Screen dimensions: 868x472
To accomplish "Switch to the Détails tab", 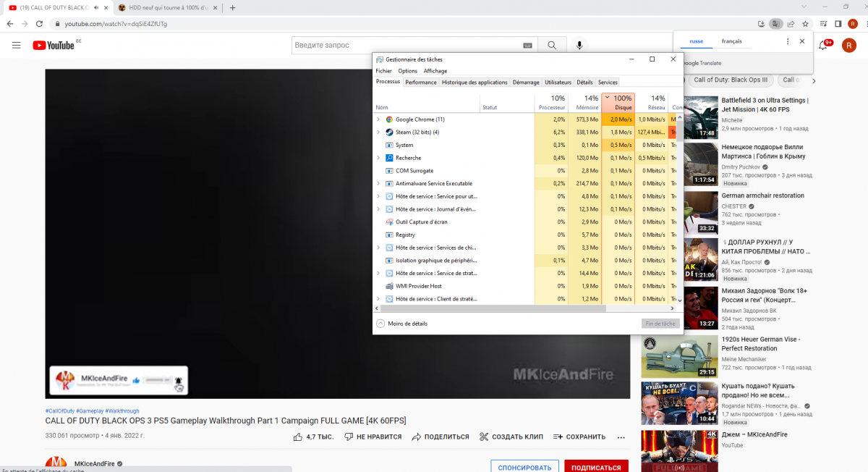I will pos(584,83).
